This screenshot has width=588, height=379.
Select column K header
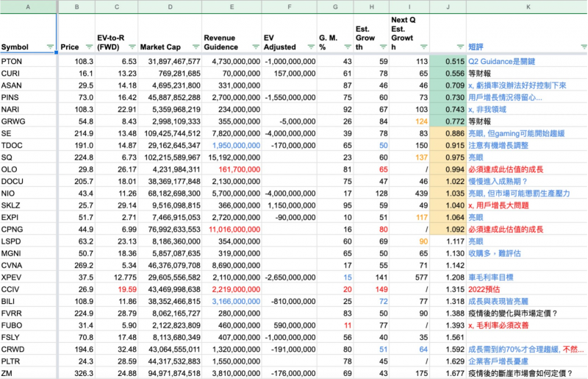click(527, 7)
